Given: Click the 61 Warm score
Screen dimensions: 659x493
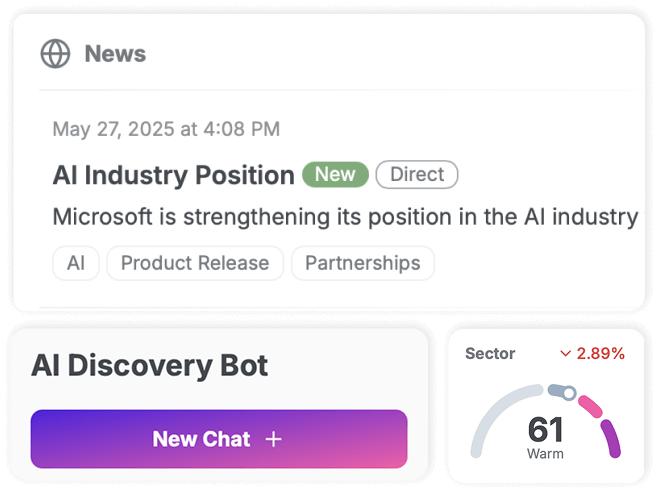Looking at the screenshot, I should (545, 438).
